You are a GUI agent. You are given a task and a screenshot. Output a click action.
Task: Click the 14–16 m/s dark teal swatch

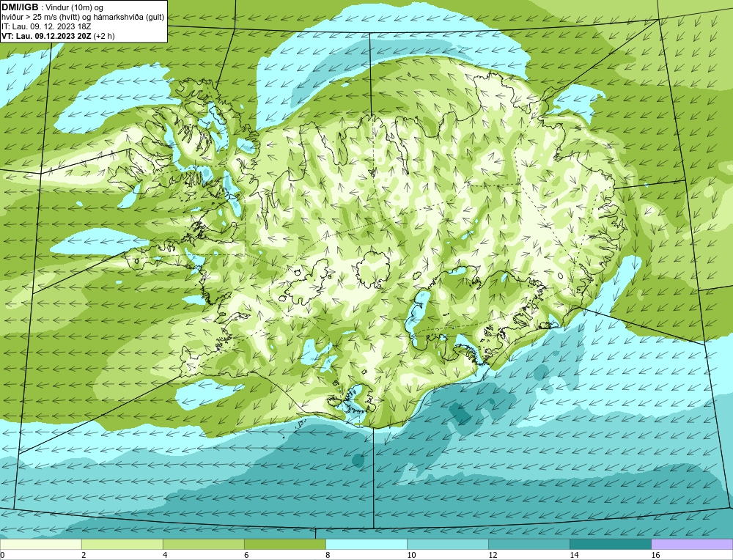coord(610,544)
